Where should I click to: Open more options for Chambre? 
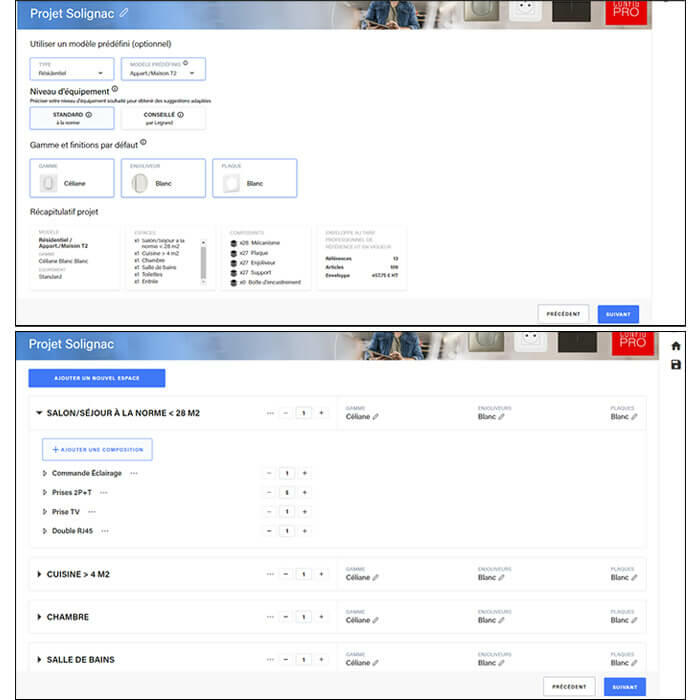tap(270, 617)
